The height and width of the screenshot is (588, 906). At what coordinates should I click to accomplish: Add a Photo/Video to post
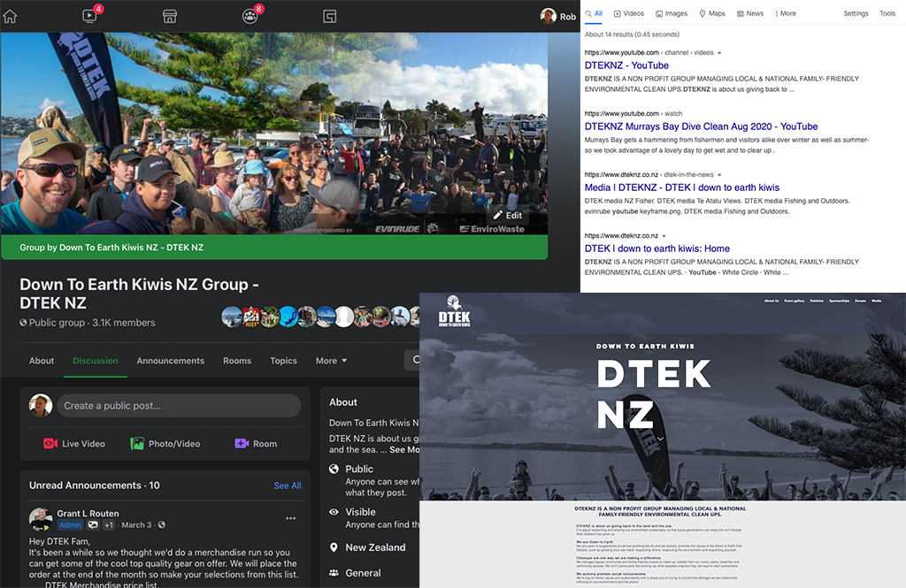click(x=165, y=444)
